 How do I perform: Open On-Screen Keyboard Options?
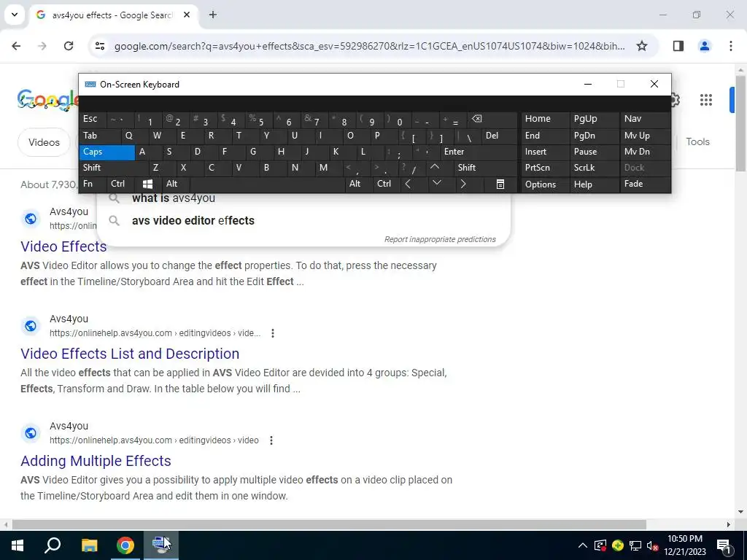click(545, 184)
